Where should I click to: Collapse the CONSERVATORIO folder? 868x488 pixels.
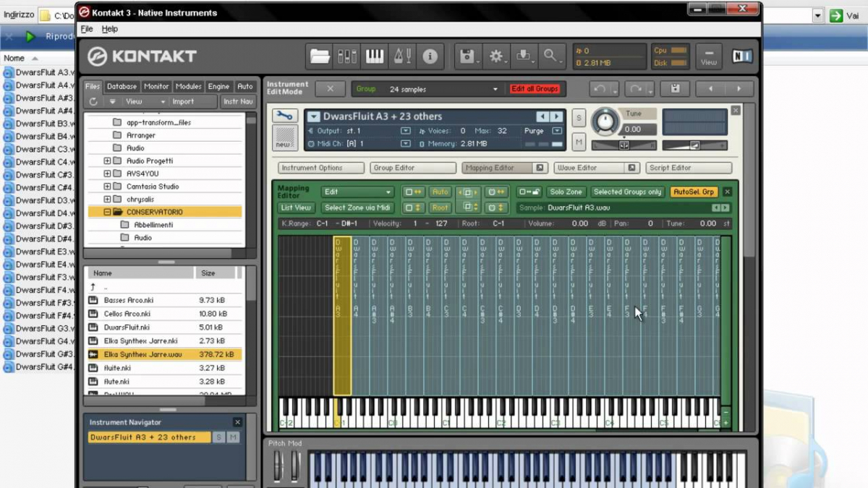pos(107,213)
